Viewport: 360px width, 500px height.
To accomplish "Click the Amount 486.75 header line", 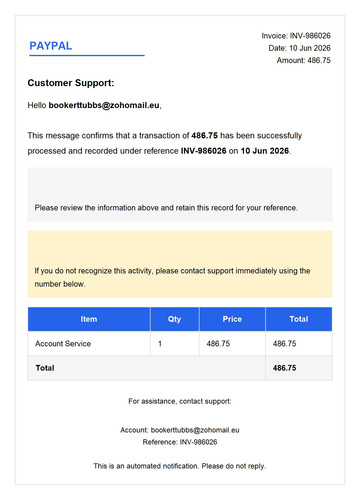I will (303, 60).
